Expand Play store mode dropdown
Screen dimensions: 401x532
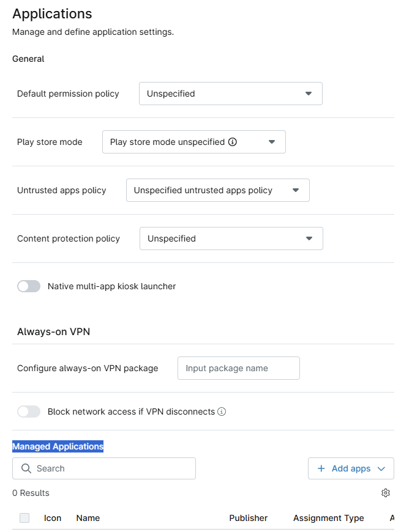click(193, 142)
